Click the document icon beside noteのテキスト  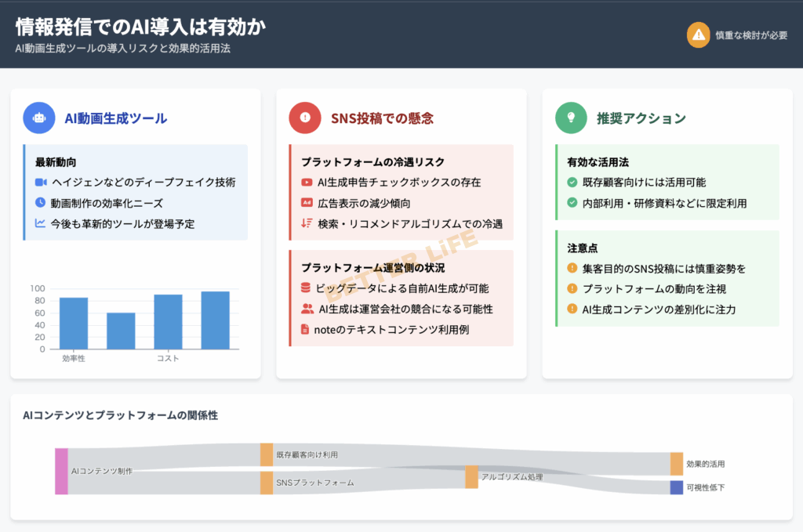pos(307,330)
